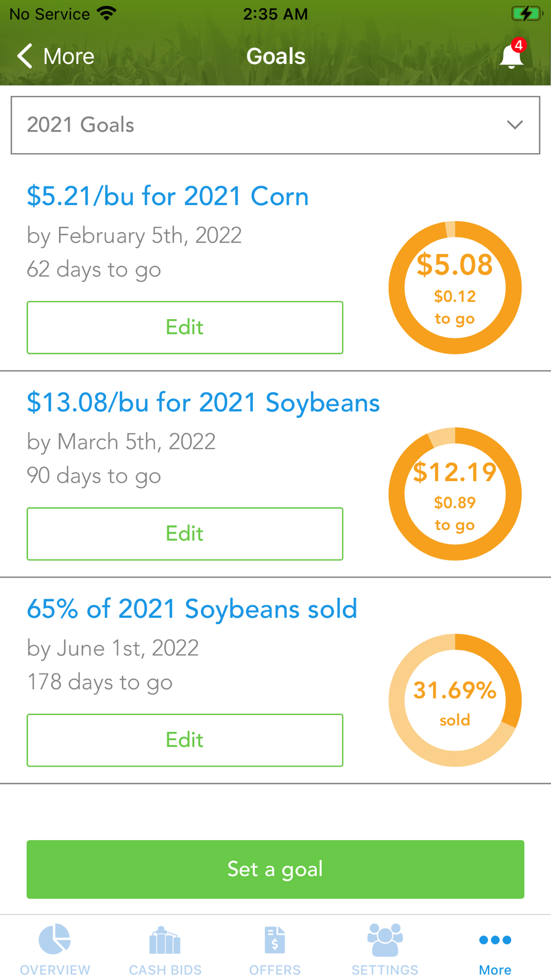Screen dimensions: 551x980
Task: Edit the 65% Soybeans sold goal
Action: point(185,740)
